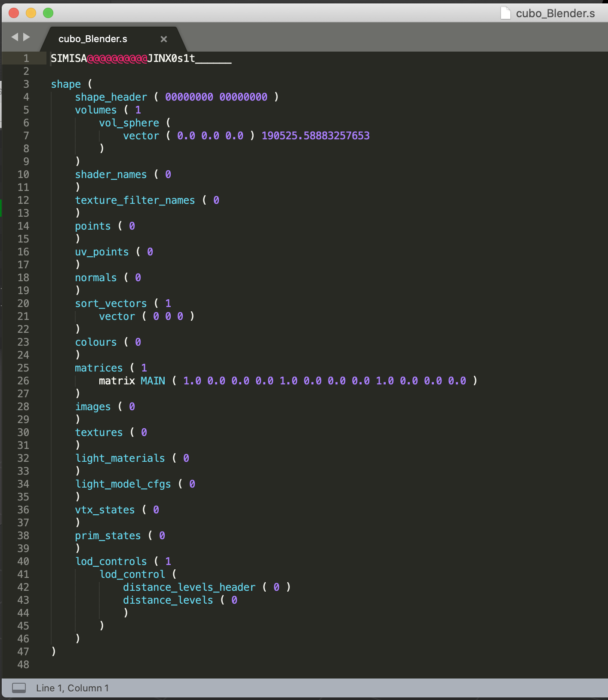Place the cursor on the shape_header keyword
This screenshot has width=608, height=700.
tap(111, 97)
